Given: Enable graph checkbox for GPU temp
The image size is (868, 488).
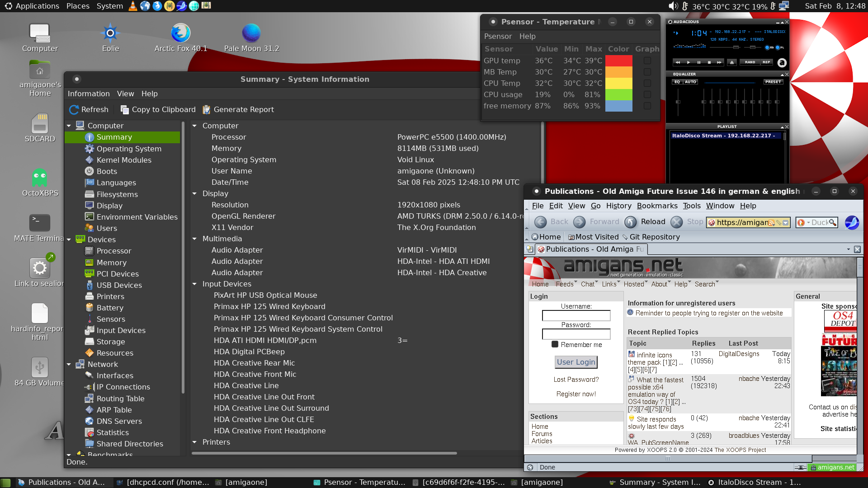Looking at the screenshot, I should pos(647,61).
